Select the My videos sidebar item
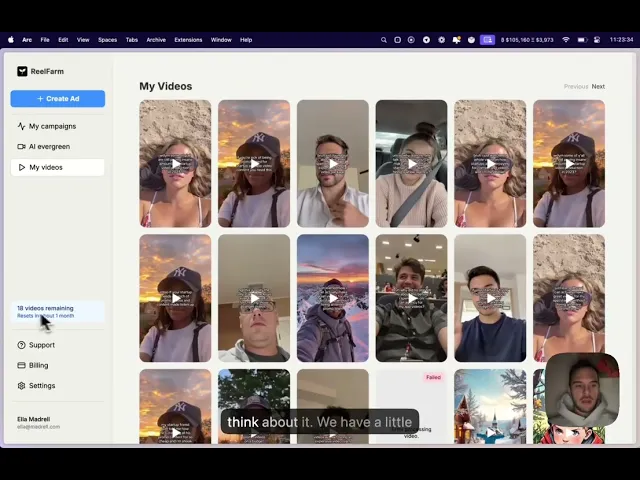 58,167
